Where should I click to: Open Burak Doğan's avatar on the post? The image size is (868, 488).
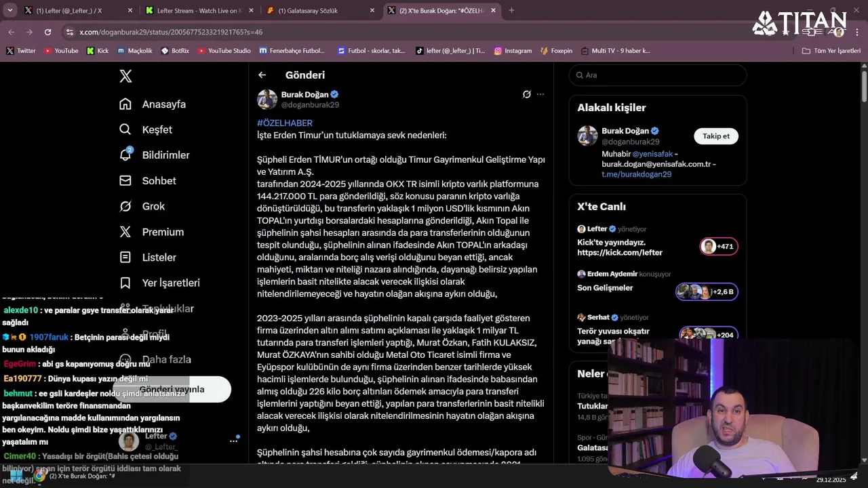267,99
